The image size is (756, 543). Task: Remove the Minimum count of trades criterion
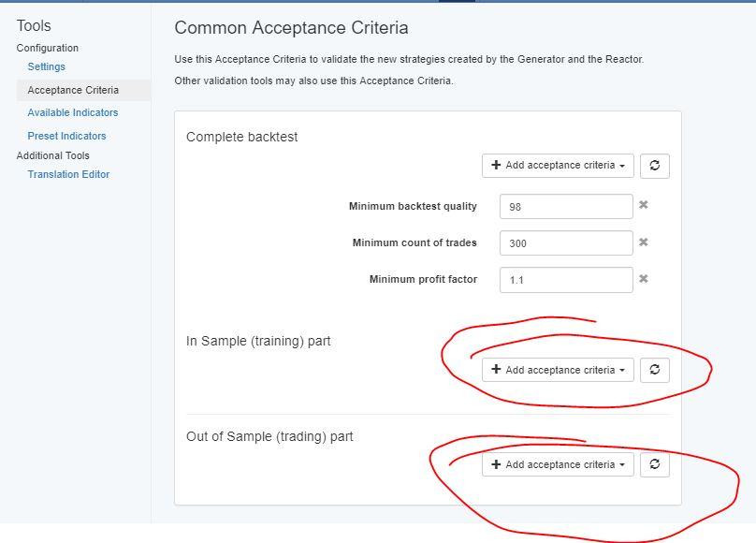pyautogui.click(x=643, y=242)
